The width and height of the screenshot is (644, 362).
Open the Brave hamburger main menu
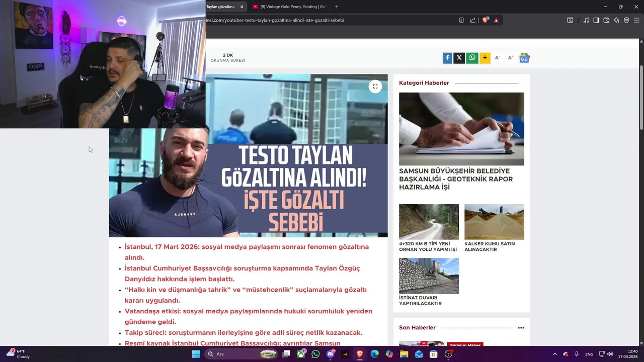point(637,20)
